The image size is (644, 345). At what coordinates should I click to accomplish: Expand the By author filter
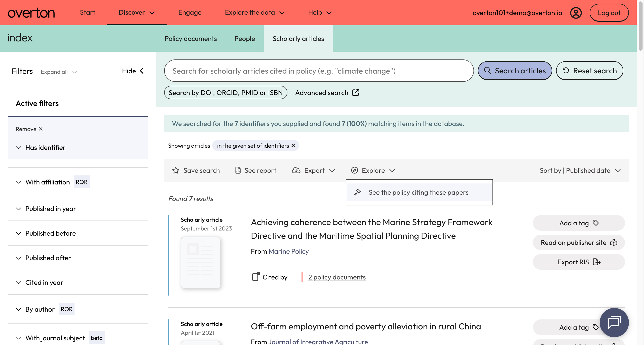pos(78,309)
